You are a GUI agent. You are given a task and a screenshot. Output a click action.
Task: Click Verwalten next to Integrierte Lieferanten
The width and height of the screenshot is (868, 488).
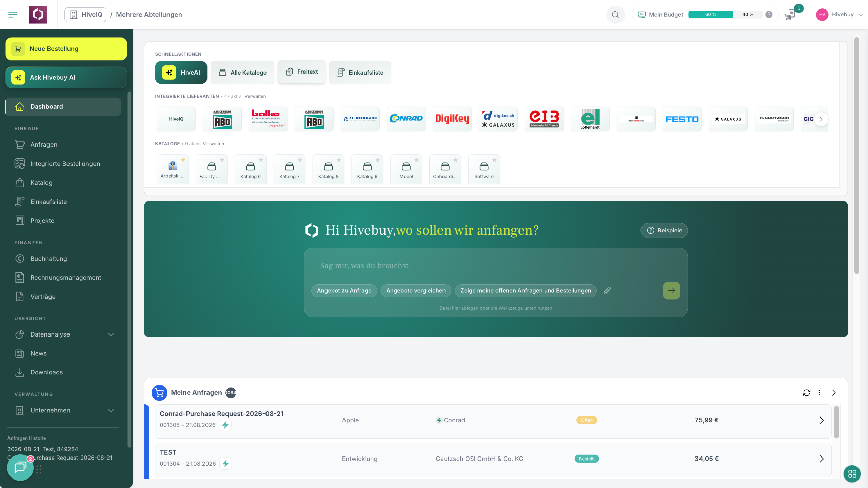255,96
